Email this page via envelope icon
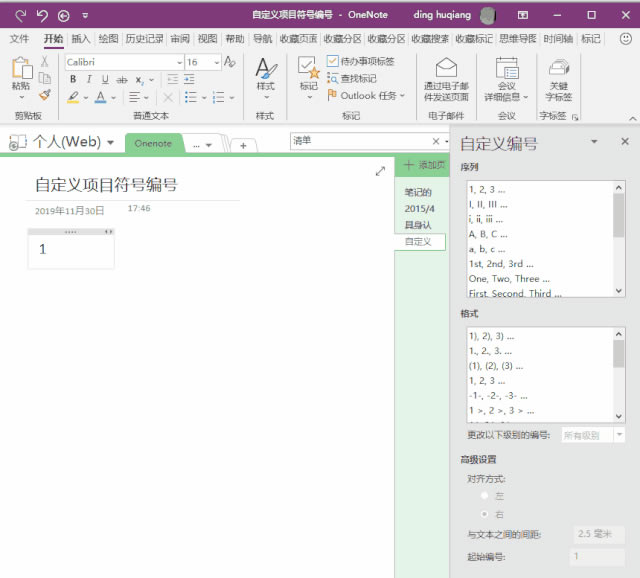This screenshot has height=578, width=640. click(446, 68)
